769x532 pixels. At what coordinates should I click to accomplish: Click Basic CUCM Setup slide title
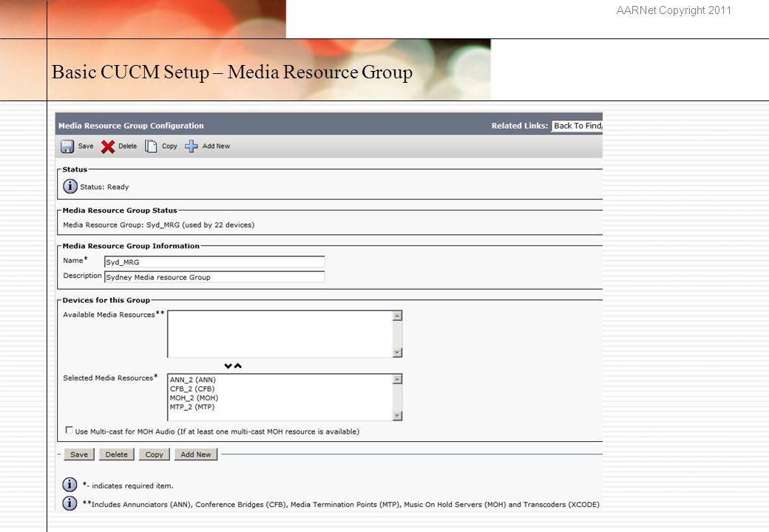click(232, 72)
